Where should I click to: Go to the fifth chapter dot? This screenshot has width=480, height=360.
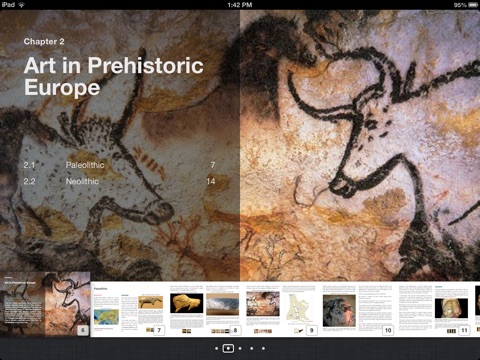tap(263, 348)
